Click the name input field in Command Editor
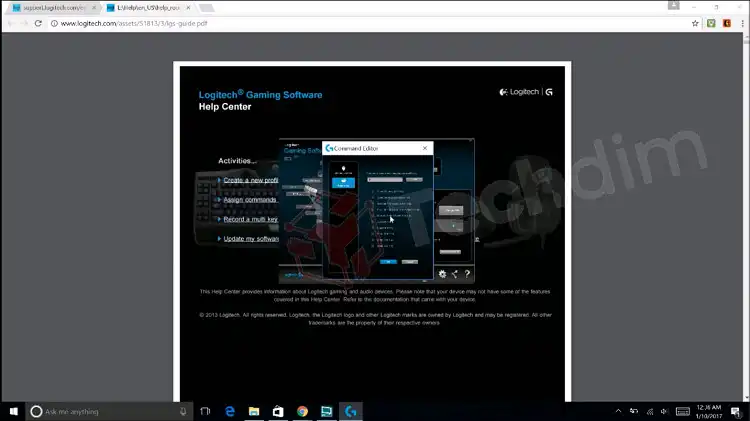Screen dimensions: 750x421 (x=385, y=179)
